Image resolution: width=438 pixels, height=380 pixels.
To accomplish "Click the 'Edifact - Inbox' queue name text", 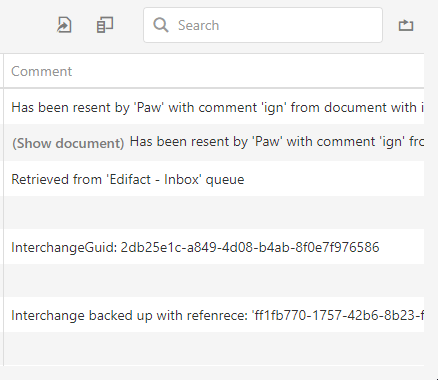I will pos(155,179).
